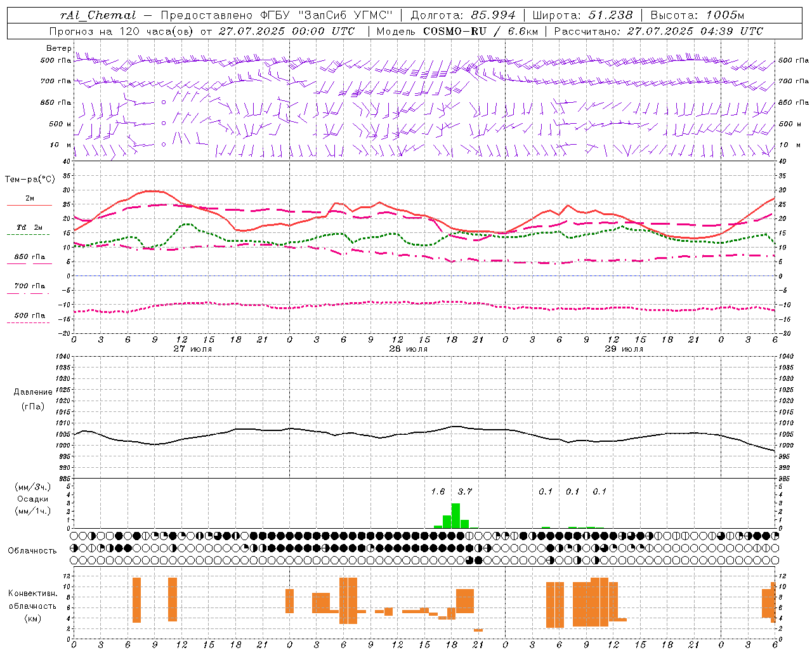
Task: Click the 1.6 precipitation amount
Action: 438,491
